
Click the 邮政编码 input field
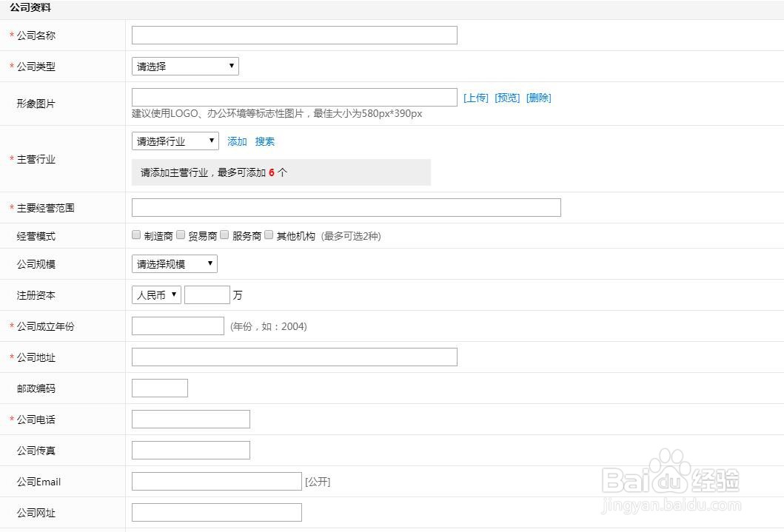point(159,387)
